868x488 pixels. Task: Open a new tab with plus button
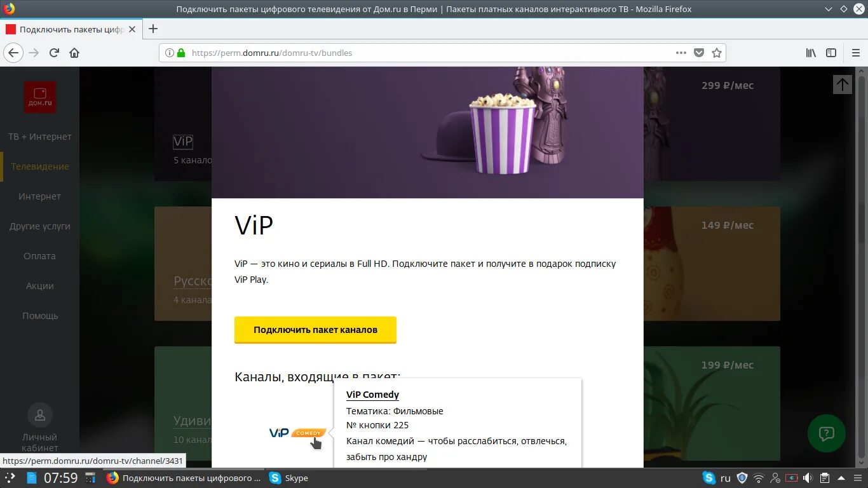click(x=153, y=29)
